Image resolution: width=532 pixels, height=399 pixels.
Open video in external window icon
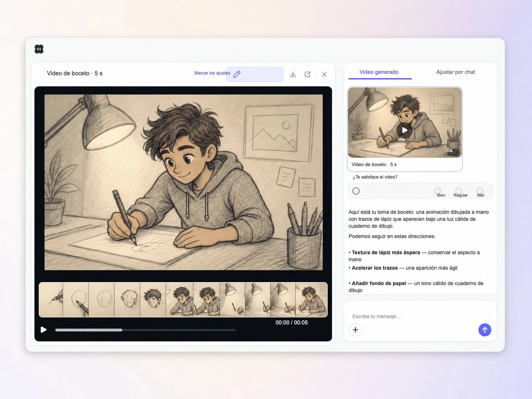pos(308,74)
